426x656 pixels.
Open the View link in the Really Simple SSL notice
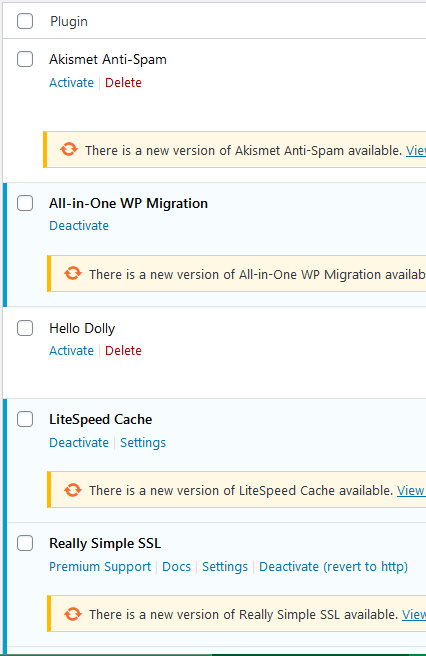tap(414, 614)
